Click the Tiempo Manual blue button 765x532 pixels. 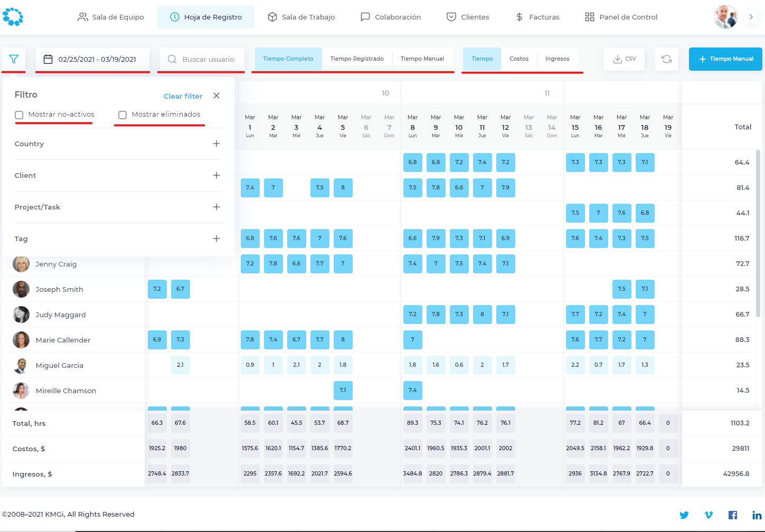pos(725,59)
